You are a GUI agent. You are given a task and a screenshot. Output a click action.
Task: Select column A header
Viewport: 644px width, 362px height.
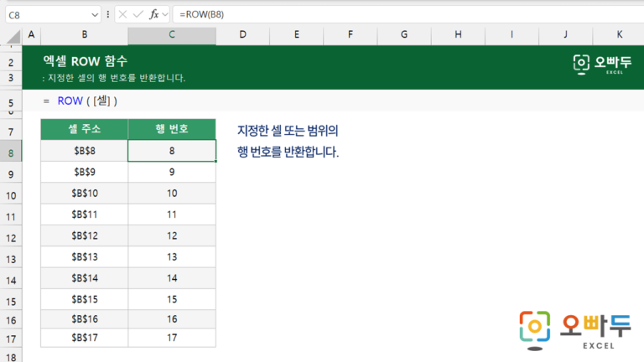[x=31, y=35]
